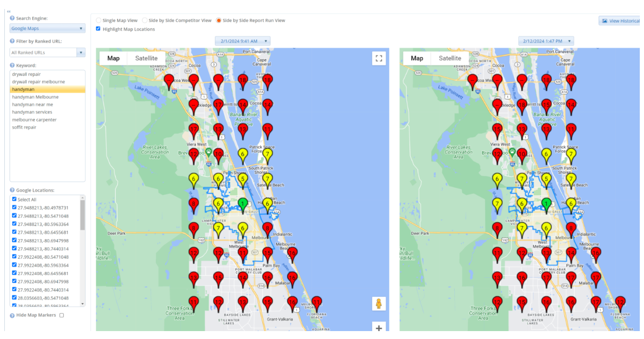The width and height of the screenshot is (644, 339).
Task: Click the green rank 1 marker on the left map
Action: pos(242,203)
